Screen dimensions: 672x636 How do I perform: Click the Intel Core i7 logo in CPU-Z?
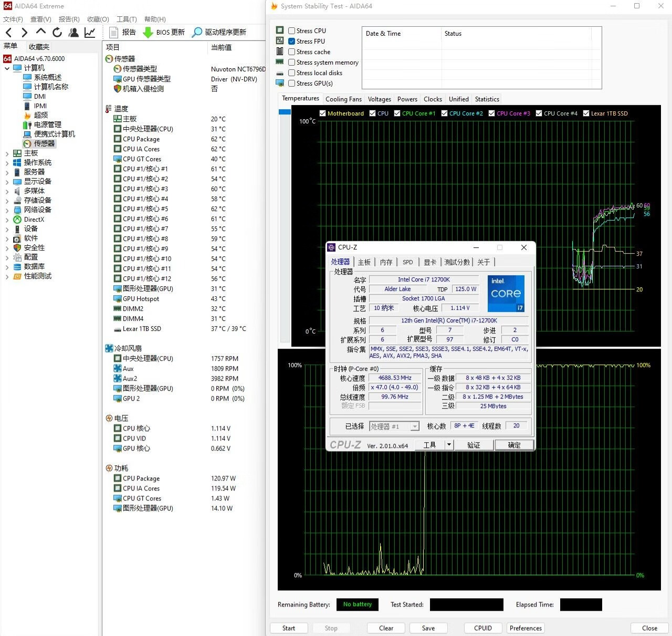coord(506,294)
